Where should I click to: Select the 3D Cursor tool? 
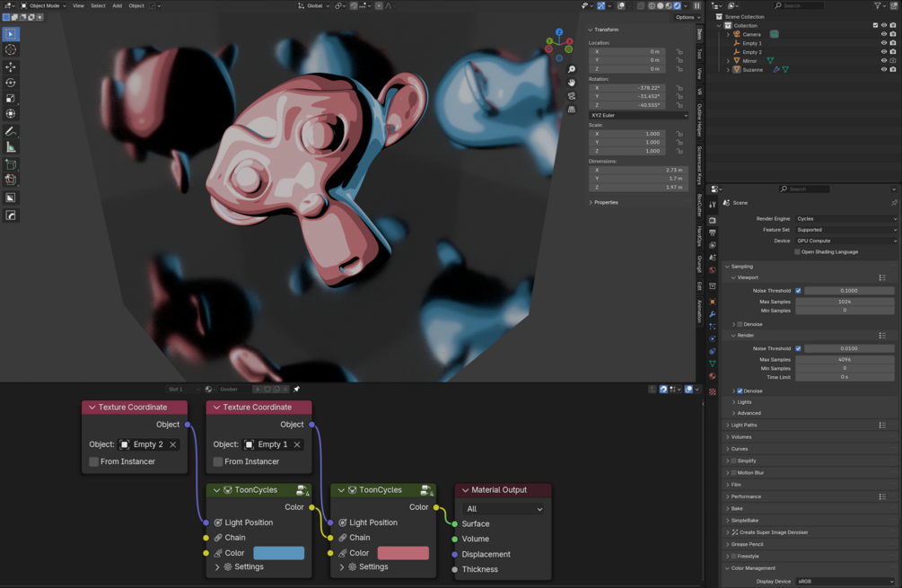[11, 50]
